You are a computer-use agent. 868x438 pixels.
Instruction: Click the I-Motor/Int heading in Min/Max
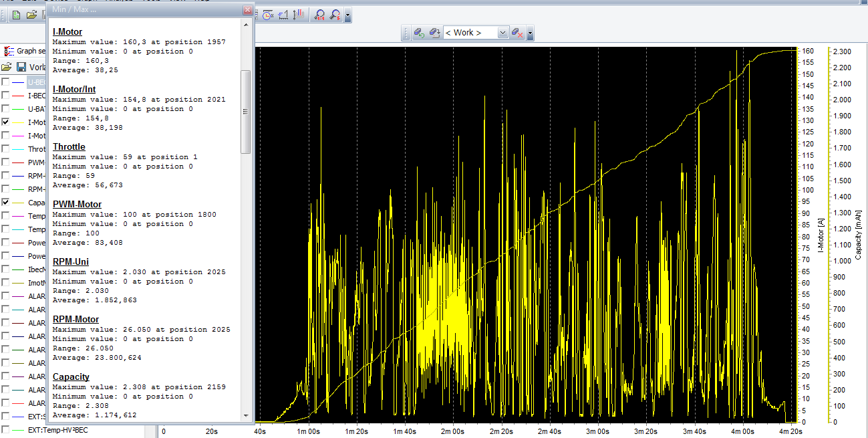[x=74, y=89]
